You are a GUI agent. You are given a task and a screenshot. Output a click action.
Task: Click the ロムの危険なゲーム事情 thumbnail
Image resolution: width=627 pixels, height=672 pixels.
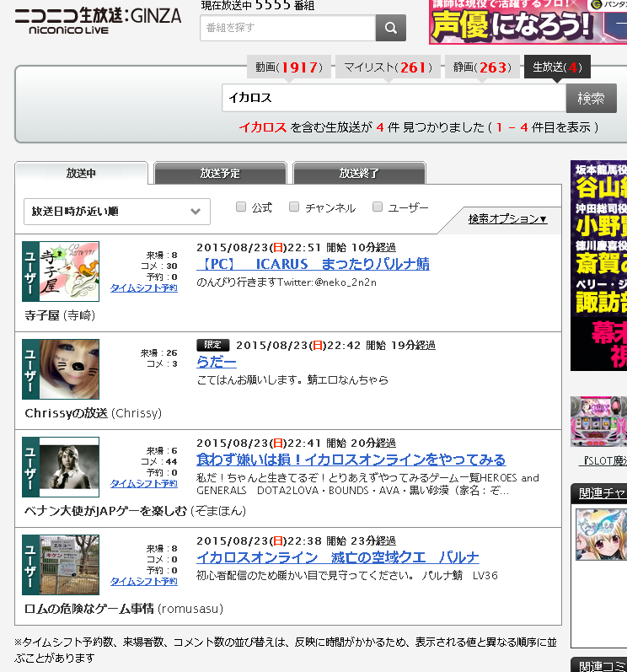pos(69,564)
